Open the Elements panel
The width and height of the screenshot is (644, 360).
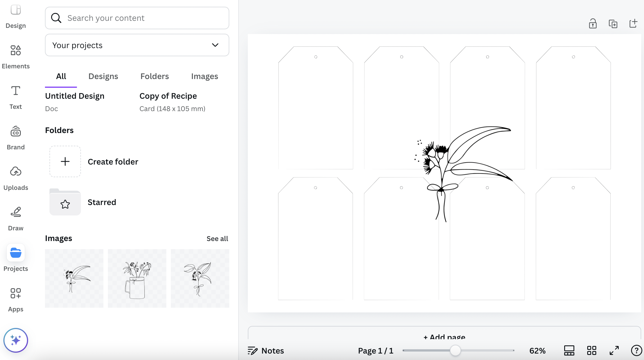point(16,56)
